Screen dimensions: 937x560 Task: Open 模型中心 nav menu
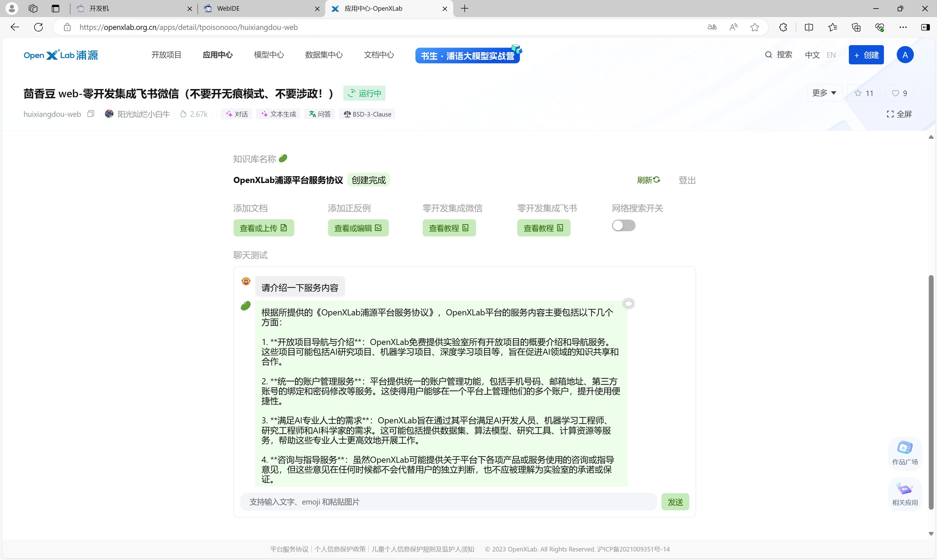269,55
